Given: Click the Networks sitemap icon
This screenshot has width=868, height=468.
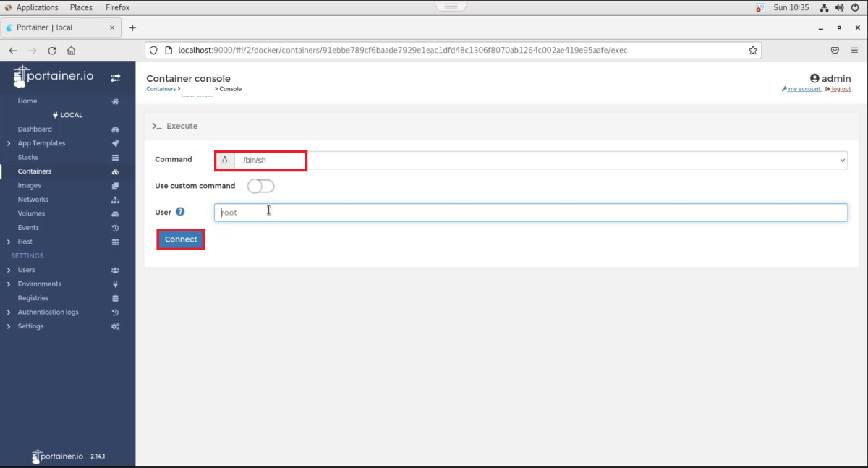Looking at the screenshot, I should [115, 200].
